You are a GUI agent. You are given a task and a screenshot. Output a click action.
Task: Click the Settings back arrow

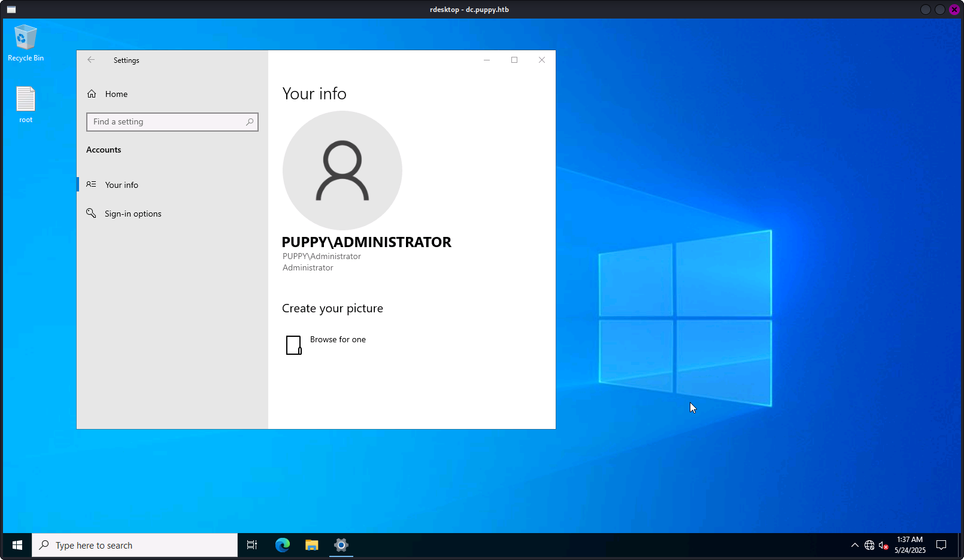point(91,60)
